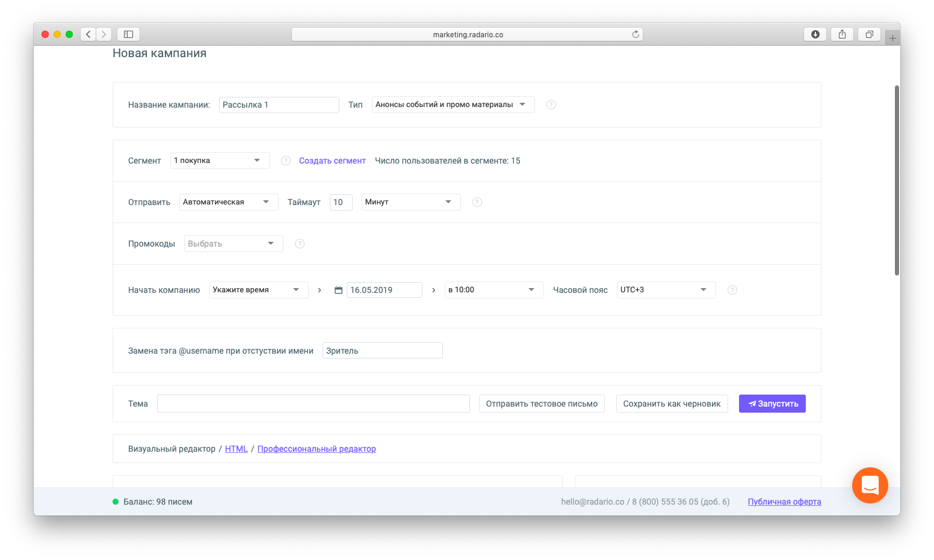This screenshot has width=934, height=560.
Task: Launch campaign with 'Запустить' button
Action: click(772, 404)
